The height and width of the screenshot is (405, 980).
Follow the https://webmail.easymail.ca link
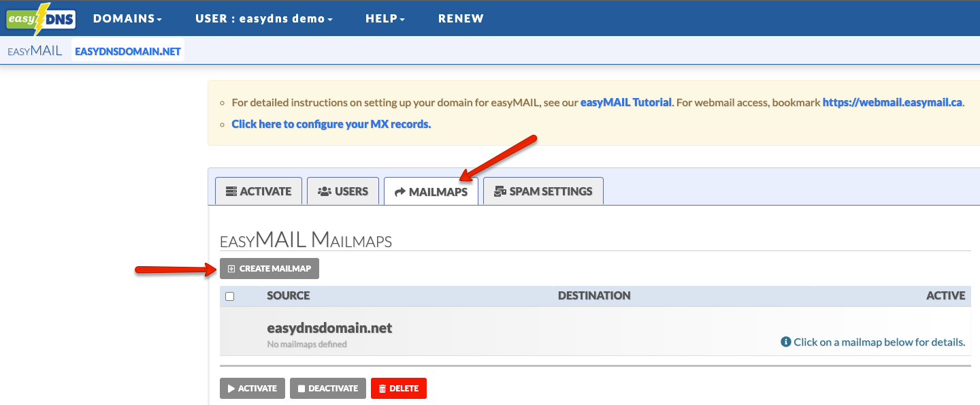[893, 103]
